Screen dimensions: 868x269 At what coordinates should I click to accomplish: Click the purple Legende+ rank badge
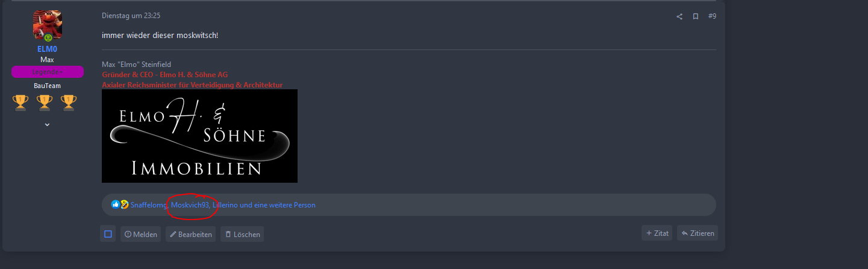(x=48, y=72)
